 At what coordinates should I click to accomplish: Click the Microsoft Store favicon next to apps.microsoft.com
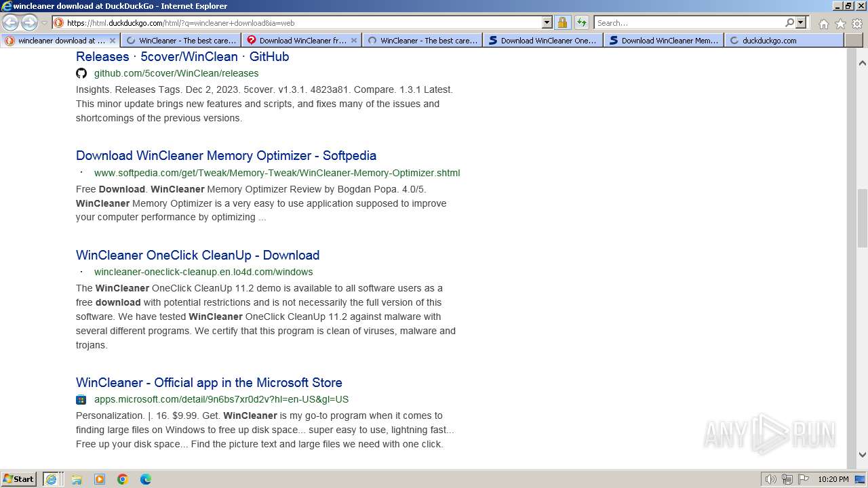click(81, 399)
